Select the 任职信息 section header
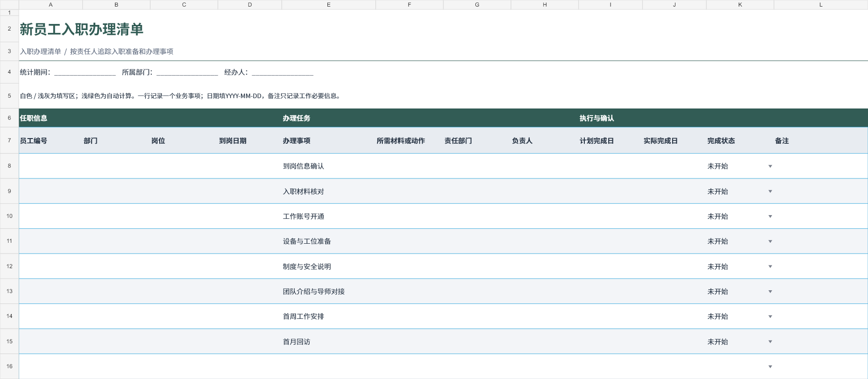This screenshot has height=379, width=868. 150,118
